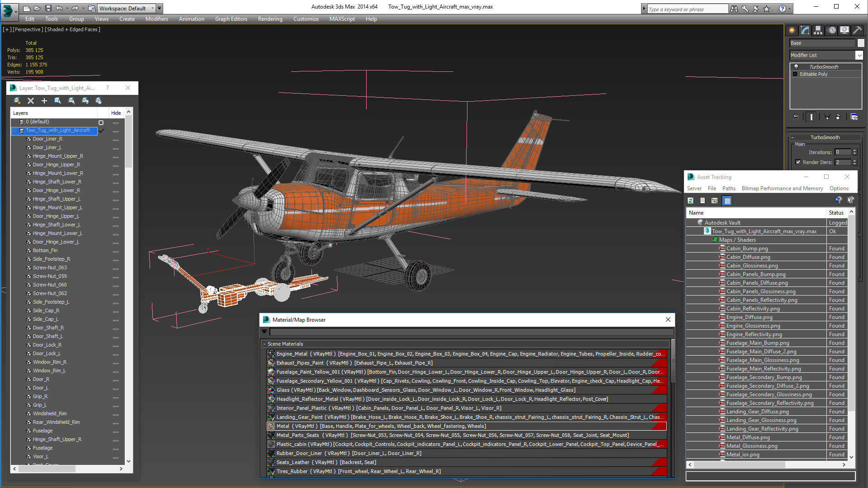Toggle Hide for Door_Liner_R layer row
The image size is (868, 488).
tap(116, 140)
